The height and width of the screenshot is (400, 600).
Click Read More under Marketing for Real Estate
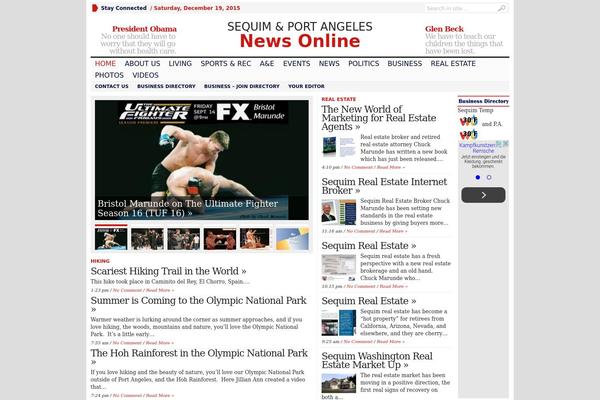pos(391,167)
